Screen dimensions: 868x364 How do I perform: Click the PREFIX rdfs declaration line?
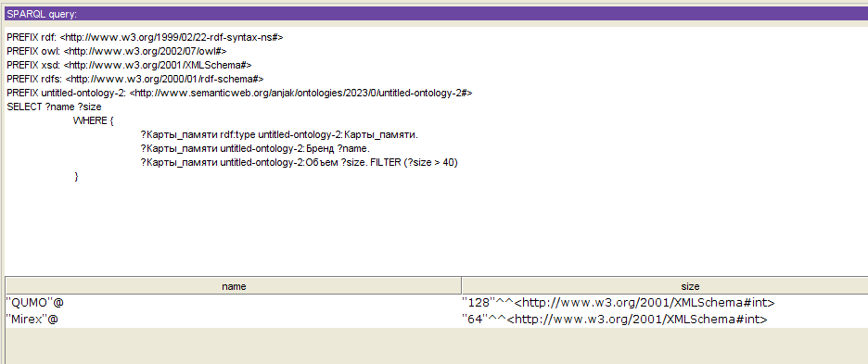pos(135,79)
